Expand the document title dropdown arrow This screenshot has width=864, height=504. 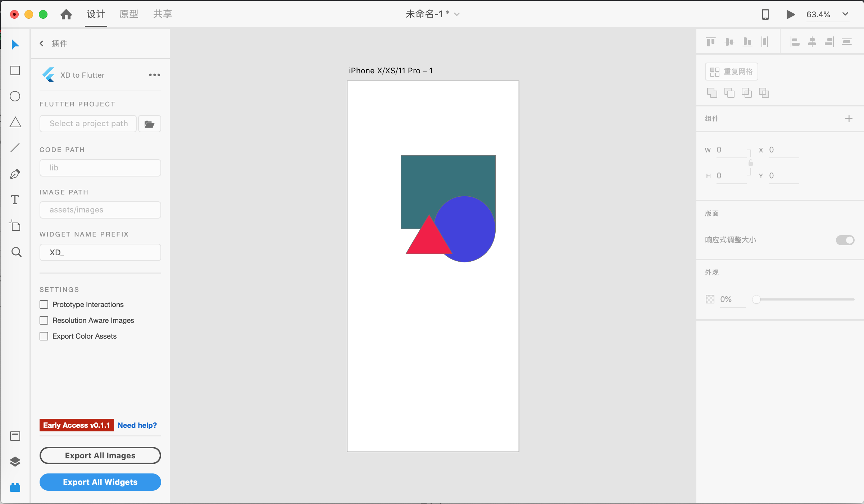point(457,14)
